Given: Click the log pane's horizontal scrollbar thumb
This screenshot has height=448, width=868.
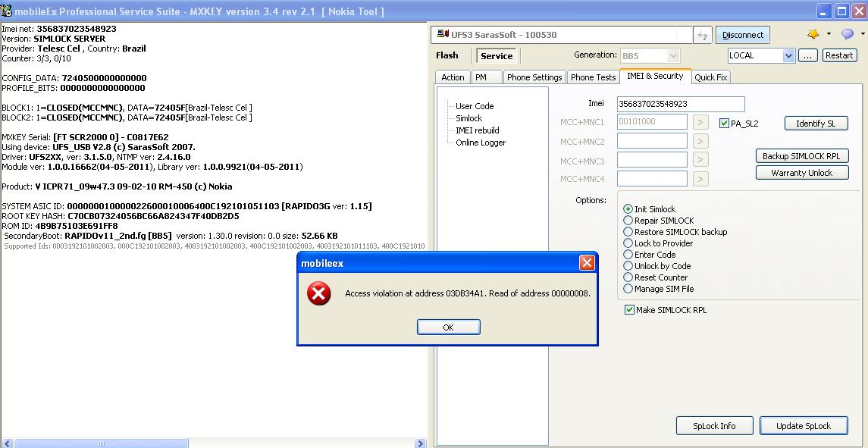Looking at the screenshot, I should 102,443.
